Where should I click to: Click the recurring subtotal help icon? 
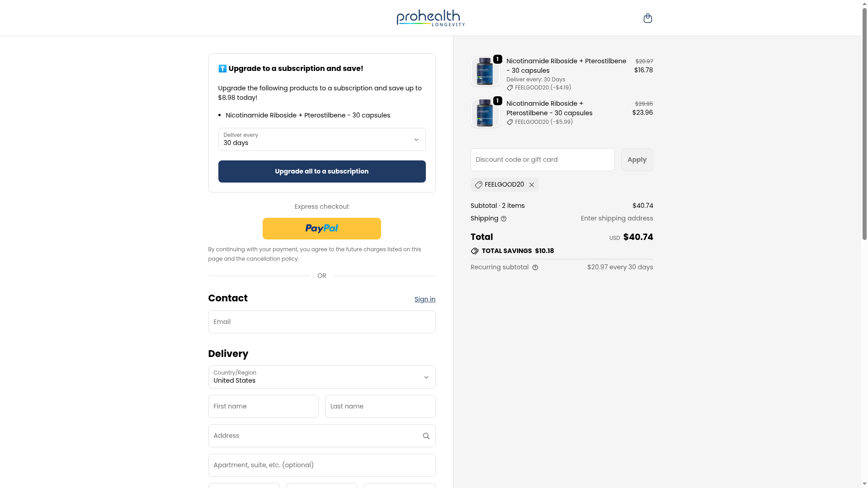(535, 267)
